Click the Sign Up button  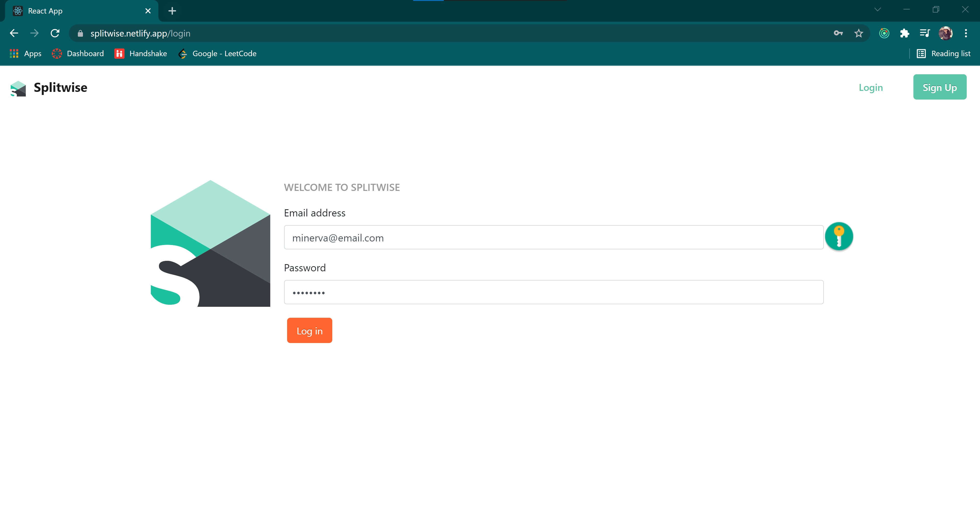pos(939,87)
